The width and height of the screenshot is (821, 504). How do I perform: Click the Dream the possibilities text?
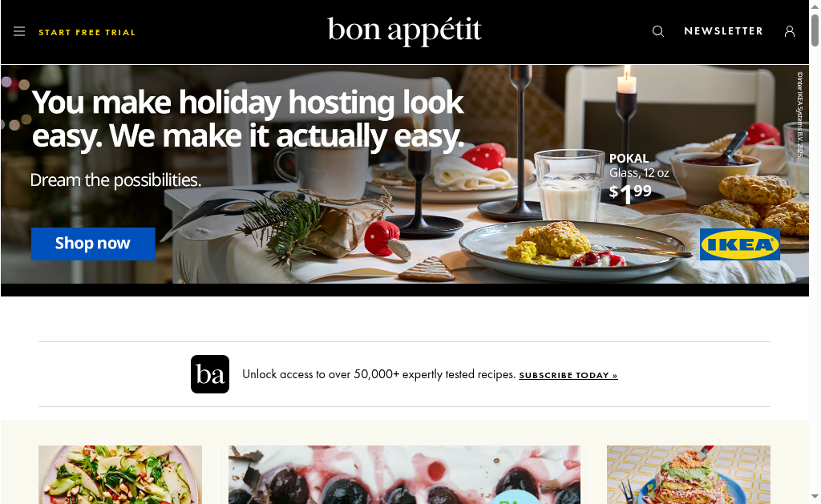115,180
